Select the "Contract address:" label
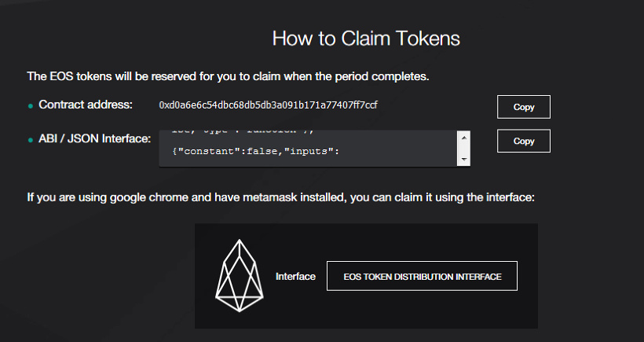Viewport: 644px width, 342px height. [86, 105]
